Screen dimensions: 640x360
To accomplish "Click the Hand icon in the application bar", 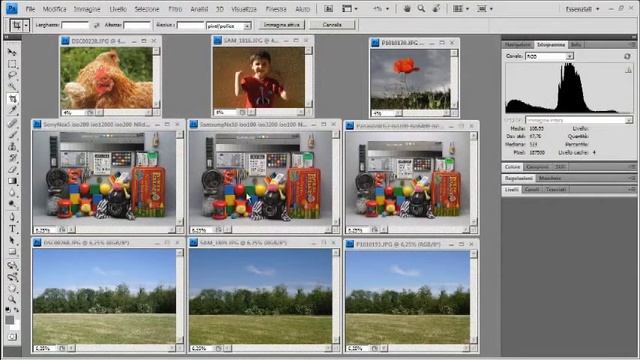I will (407, 9).
